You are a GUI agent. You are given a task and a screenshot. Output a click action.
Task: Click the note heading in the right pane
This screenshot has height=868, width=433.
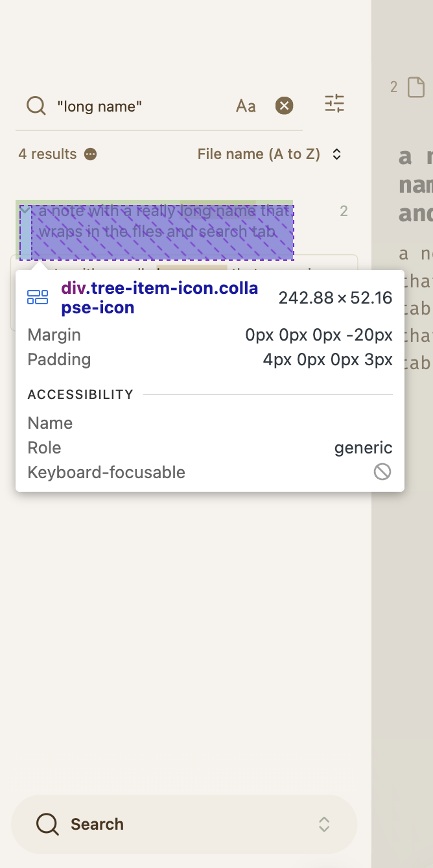[x=415, y=185]
